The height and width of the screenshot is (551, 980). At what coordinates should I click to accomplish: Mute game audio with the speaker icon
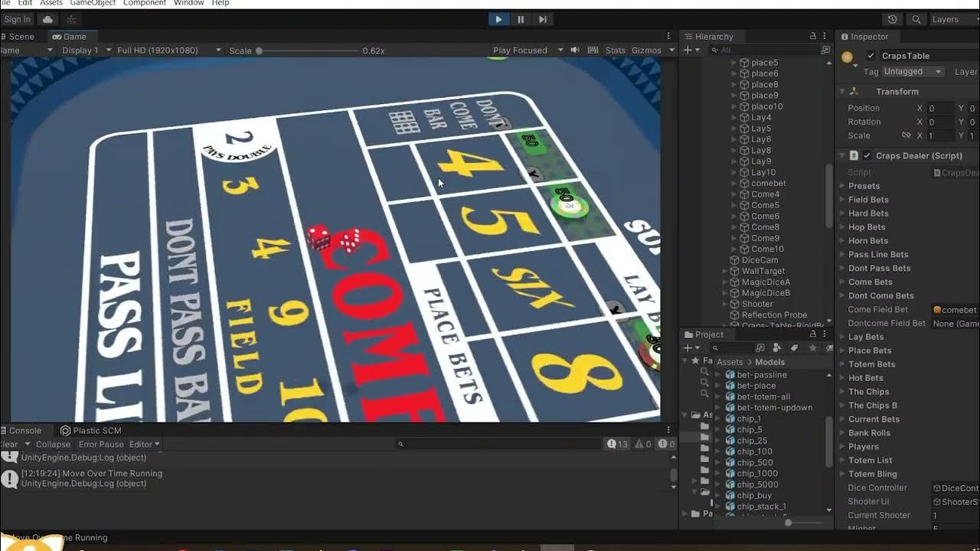[x=575, y=51]
